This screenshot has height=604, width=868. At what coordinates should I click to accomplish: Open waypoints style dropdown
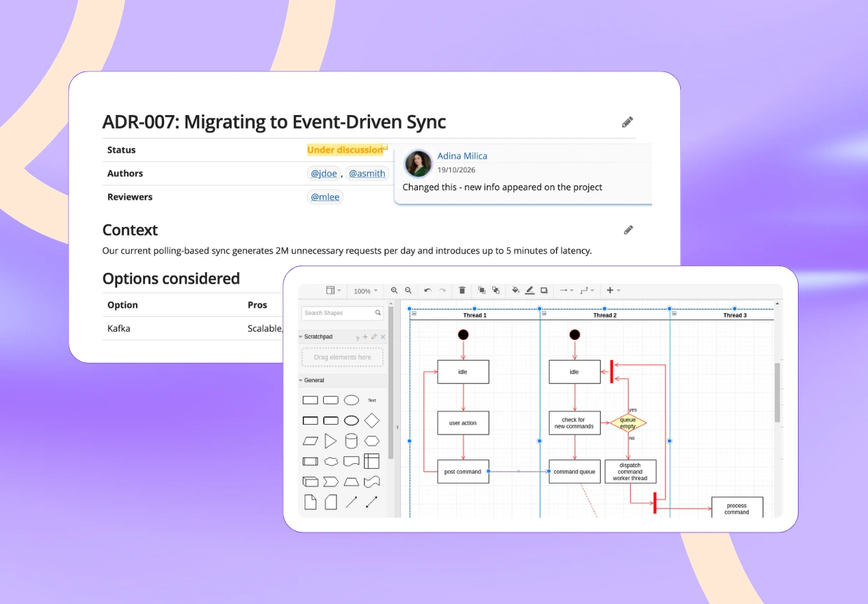[587, 290]
